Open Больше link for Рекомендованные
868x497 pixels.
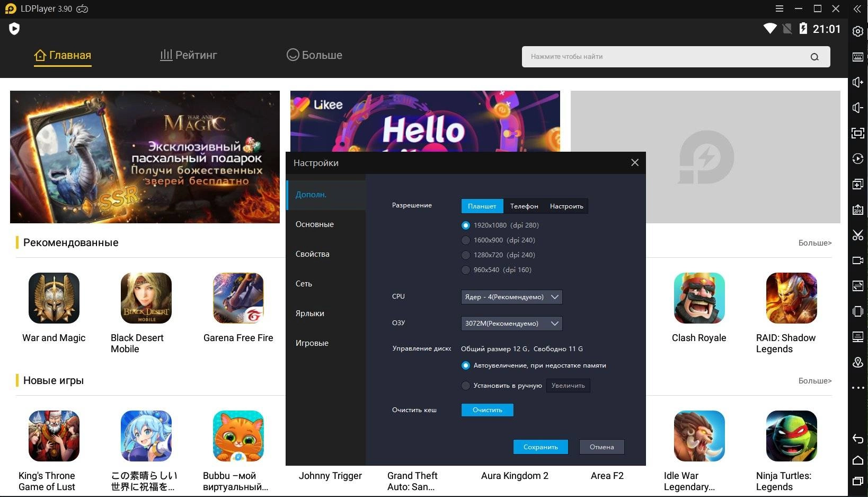click(815, 243)
